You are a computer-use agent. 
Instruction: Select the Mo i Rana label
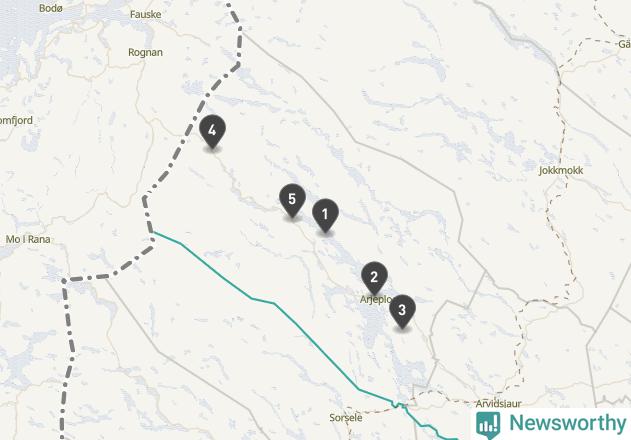click(28, 239)
